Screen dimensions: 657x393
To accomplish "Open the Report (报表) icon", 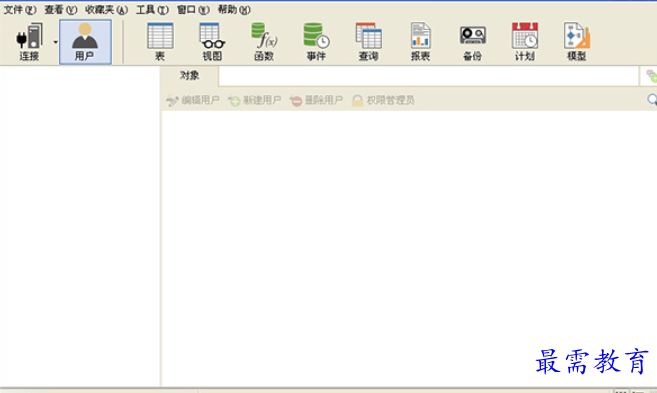I will (x=420, y=42).
